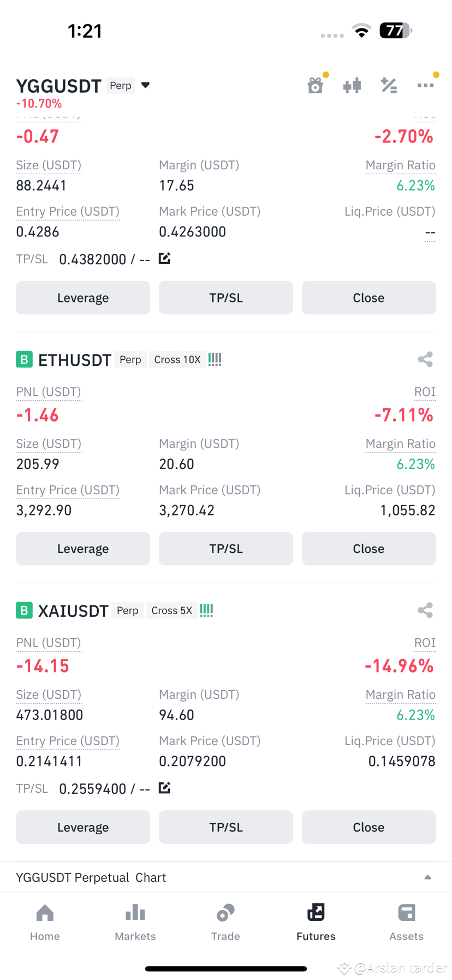Screen dimensions: 452x980
Task: Open the three-dot more options menu
Action: [x=425, y=85]
